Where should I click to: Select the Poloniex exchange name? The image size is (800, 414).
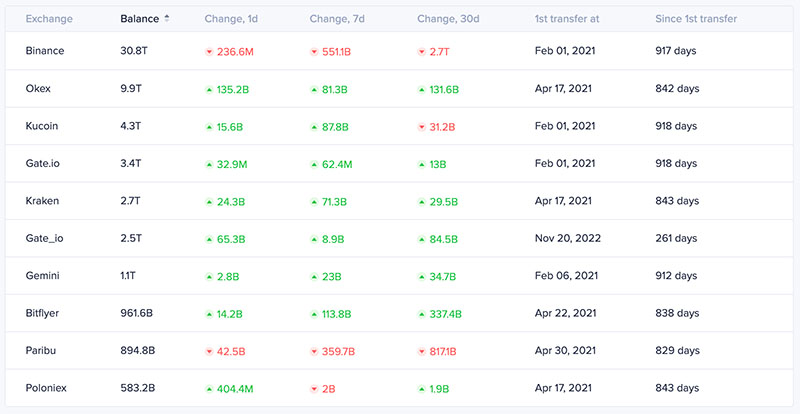click(46, 388)
